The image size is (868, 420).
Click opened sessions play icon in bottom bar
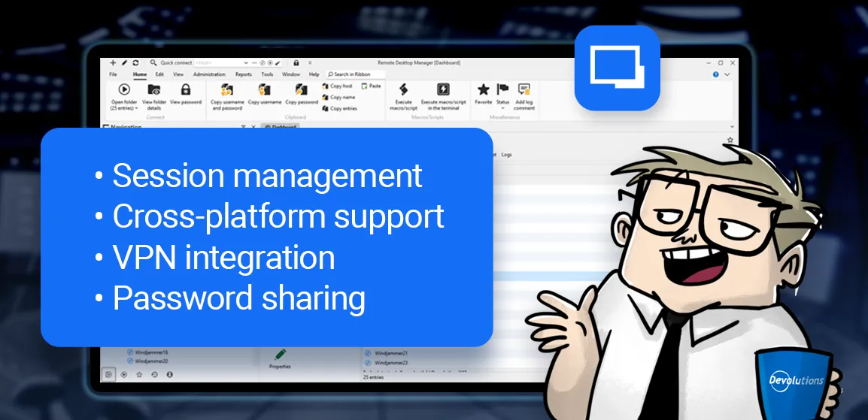coord(124,374)
